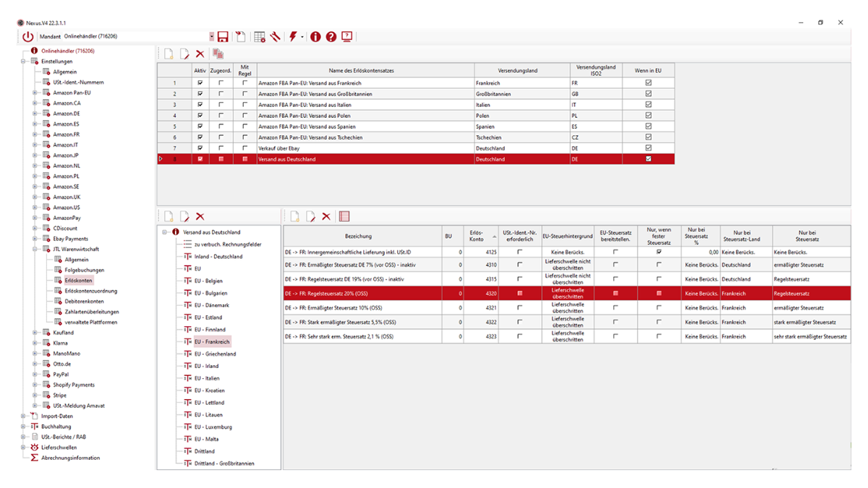Toggle USt.-Ident.-Nr. checkbox for Innergemeinschaftliche Lieferung row
This screenshot has height=488, width=868.
519,252
